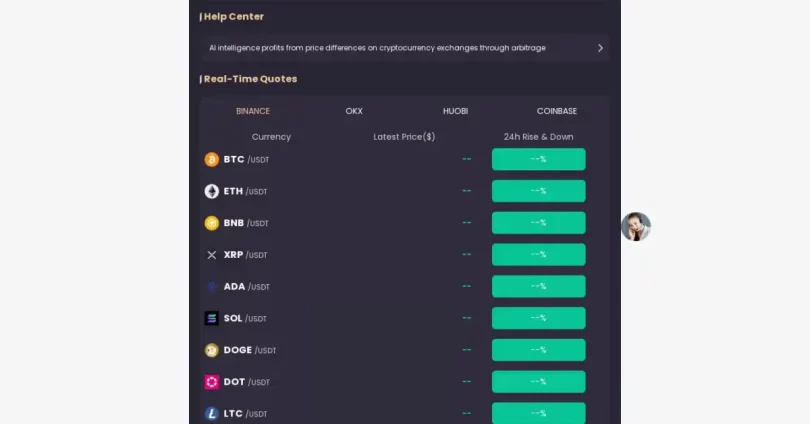Open the floating customer support avatar

pyautogui.click(x=636, y=227)
